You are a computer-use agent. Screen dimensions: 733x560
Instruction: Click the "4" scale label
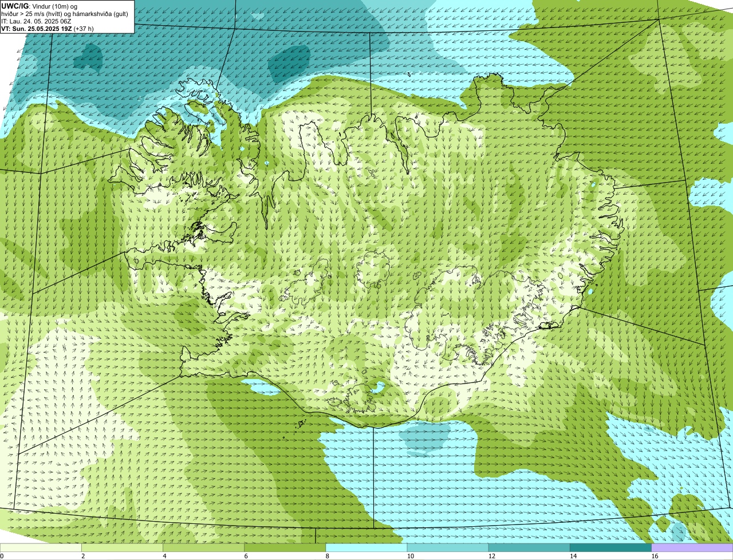point(164,556)
